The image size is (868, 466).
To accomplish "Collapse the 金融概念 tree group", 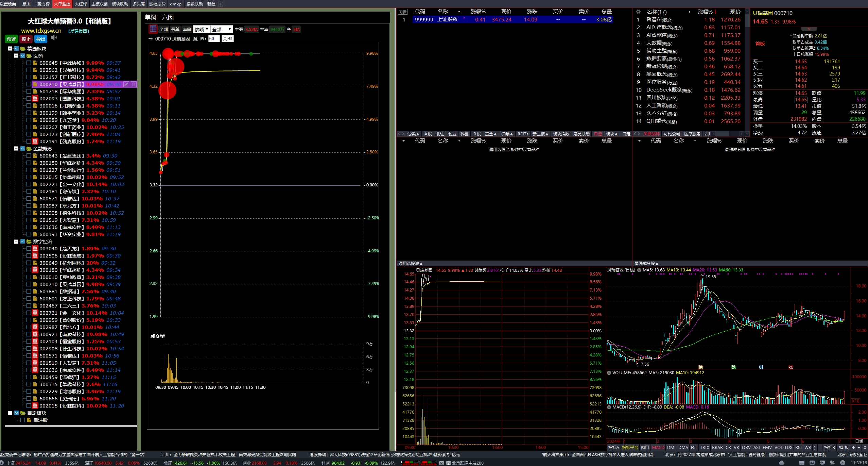I will point(16,149).
